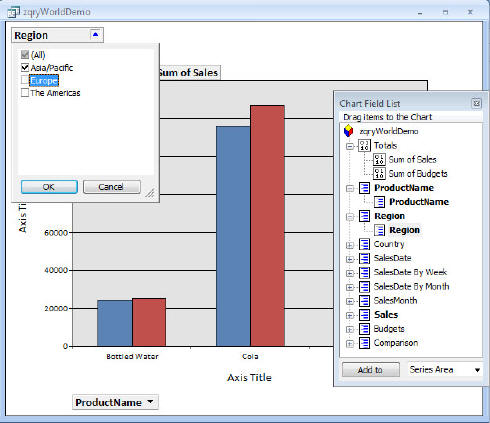This screenshot has width=490, height=423.
Task: Click the red Cola bar
Action: (268, 226)
